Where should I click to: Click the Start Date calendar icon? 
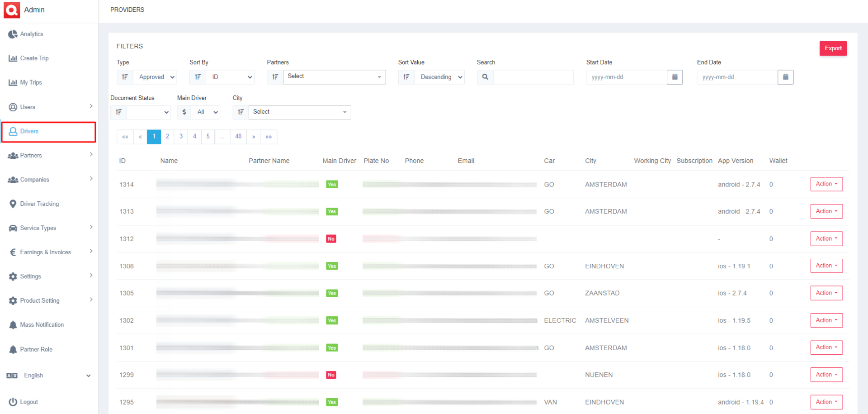pyautogui.click(x=675, y=77)
